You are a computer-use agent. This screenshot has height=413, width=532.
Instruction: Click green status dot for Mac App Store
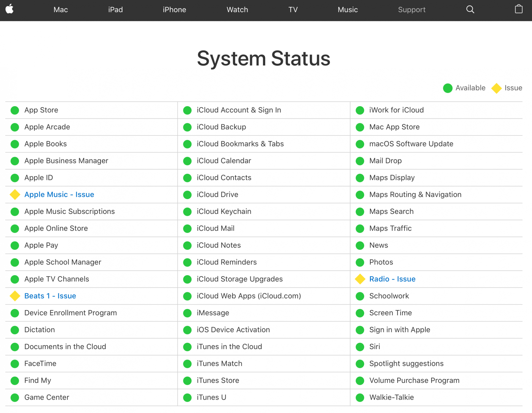pyautogui.click(x=360, y=127)
